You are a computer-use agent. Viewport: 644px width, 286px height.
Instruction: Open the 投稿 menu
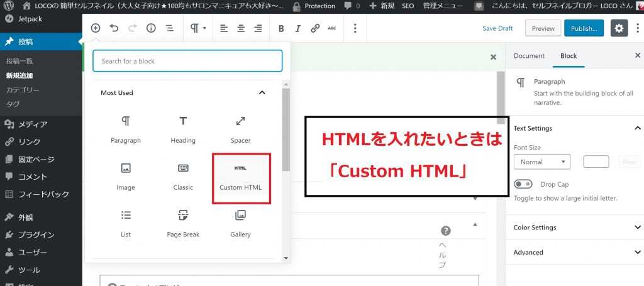coord(41,41)
